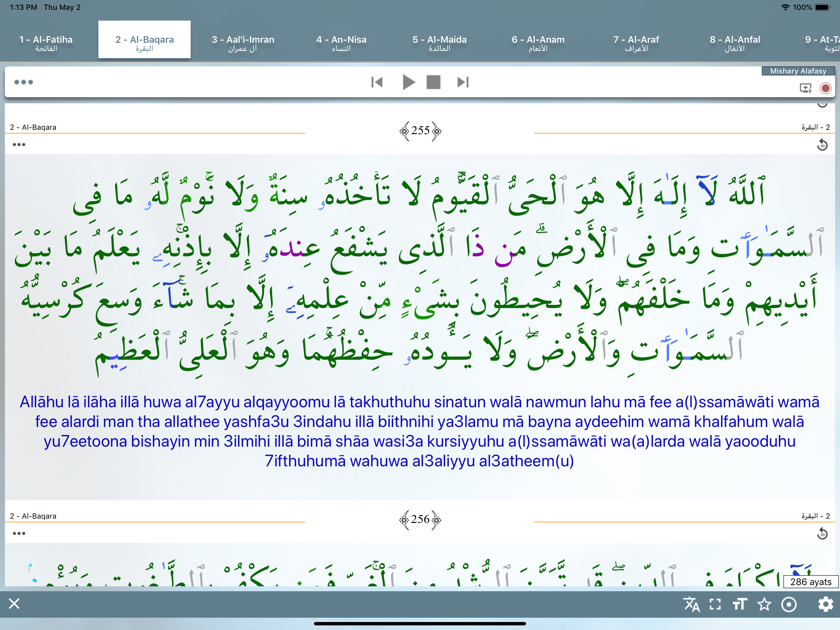This screenshot has height=630, width=840.
Task: Open the audio bar three-dot menu
Action: click(x=24, y=82)
